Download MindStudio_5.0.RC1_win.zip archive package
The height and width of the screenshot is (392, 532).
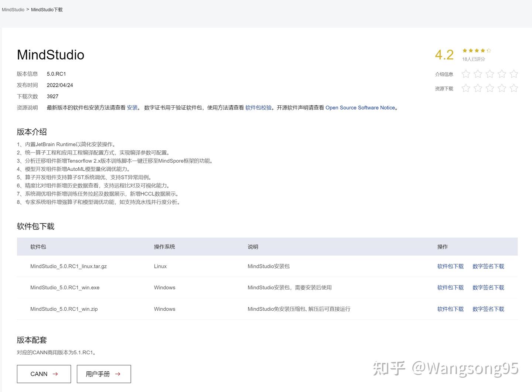[450, 309]
